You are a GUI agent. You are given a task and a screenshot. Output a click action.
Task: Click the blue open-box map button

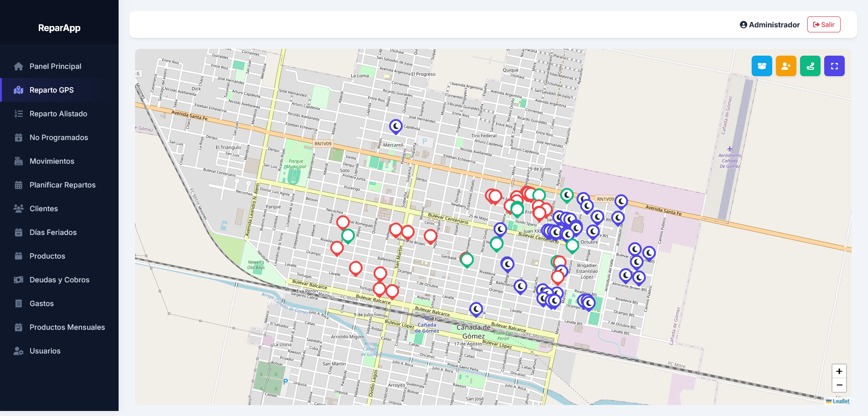[762, 66]
